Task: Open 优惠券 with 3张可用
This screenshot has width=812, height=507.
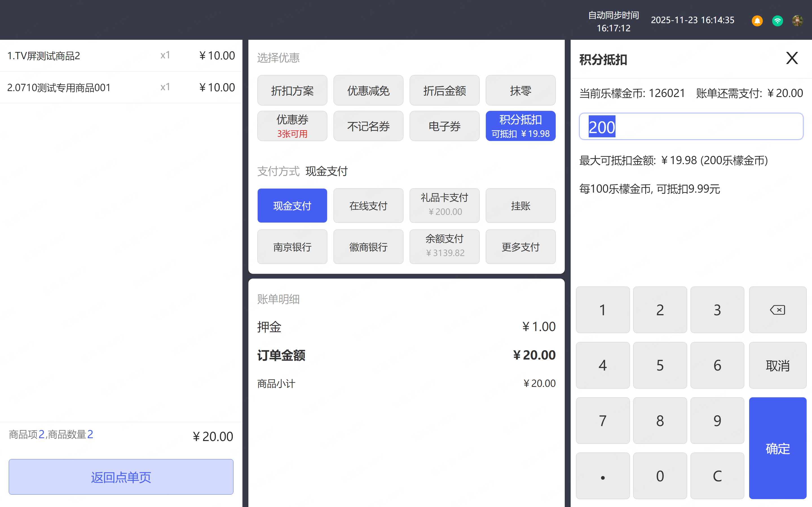Action: pos(292,126)
